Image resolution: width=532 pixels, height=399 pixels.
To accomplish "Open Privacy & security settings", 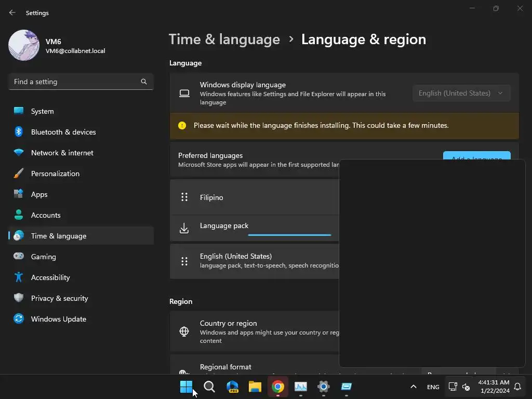I will [x=81, y=298].
